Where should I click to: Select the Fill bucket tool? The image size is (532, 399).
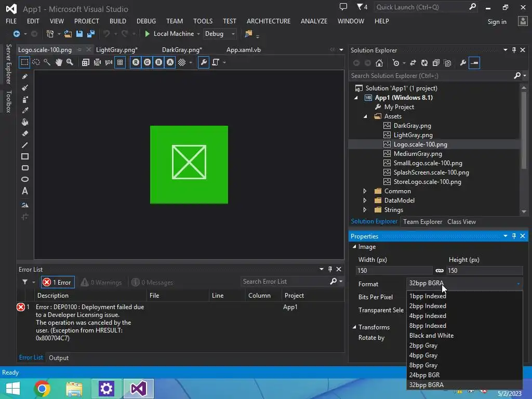[25, 122]
